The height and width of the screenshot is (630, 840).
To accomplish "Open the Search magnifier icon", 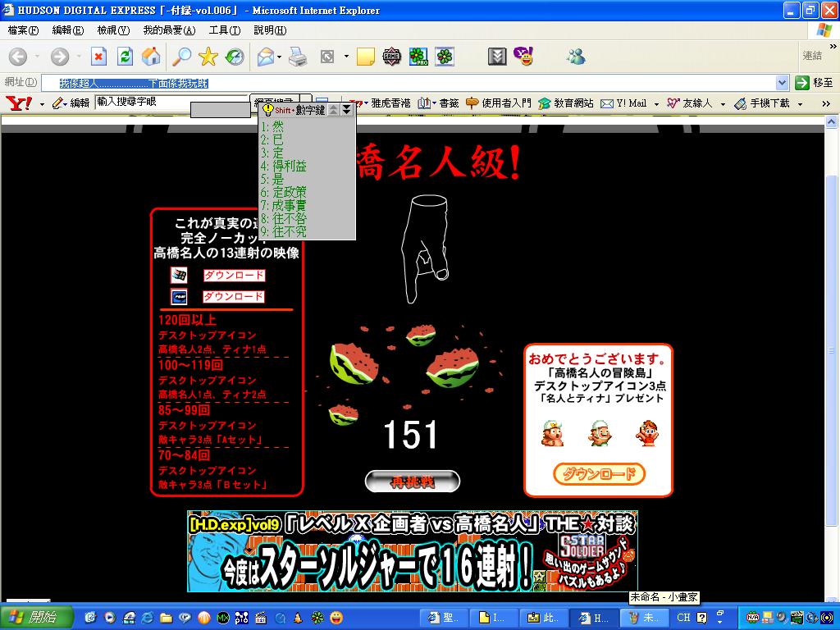I will (181, 57).
